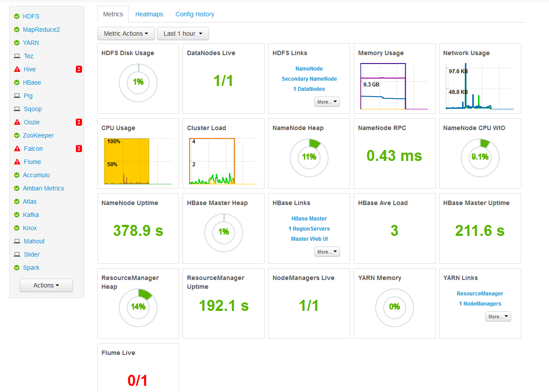The width and height of the screenshot is (549, 392).
Task: Click the HBase Master link
Action: point(309,218)
